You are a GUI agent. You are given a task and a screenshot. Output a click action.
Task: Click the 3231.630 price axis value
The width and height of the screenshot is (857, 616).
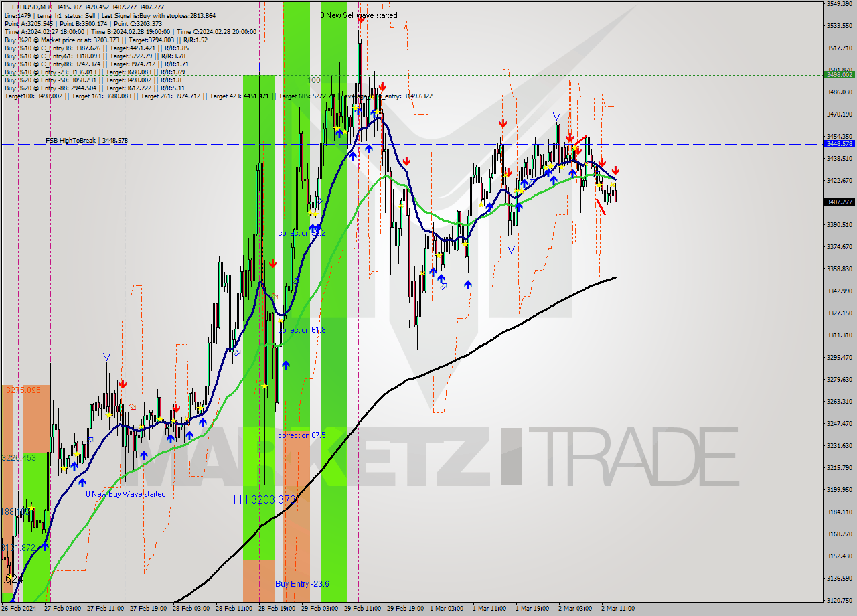coord(839,446)
